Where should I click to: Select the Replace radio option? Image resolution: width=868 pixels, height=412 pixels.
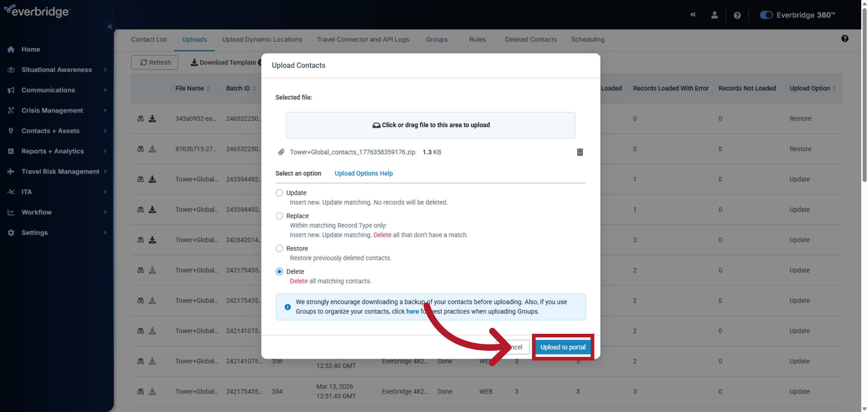[279, 216]
